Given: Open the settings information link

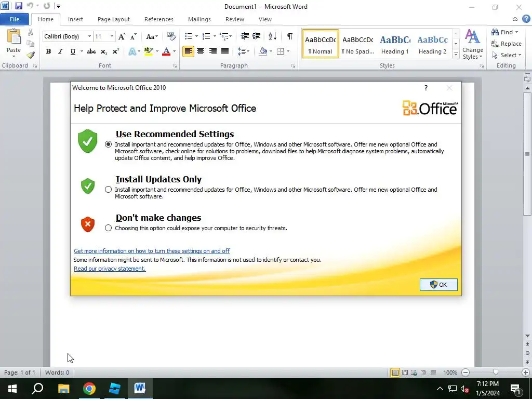Looking at the screenshot, I should tap(152, 251).
